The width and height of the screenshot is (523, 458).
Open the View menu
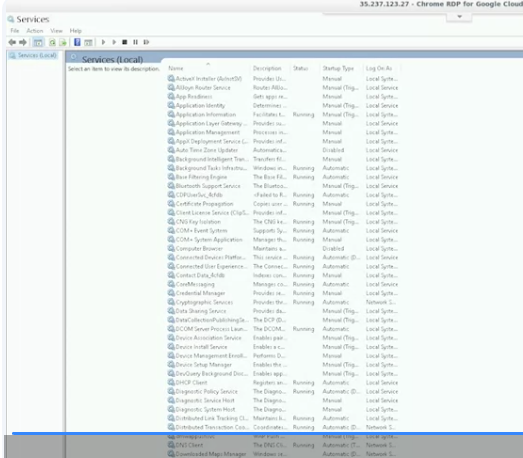[x=56, y=31]
